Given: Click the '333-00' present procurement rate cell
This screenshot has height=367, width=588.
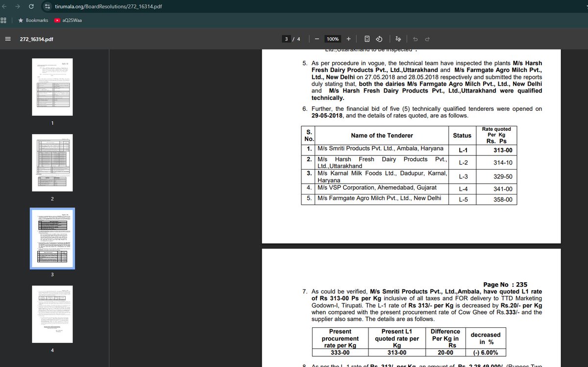Looking at the screenshot, I should [x=340, y=353].
